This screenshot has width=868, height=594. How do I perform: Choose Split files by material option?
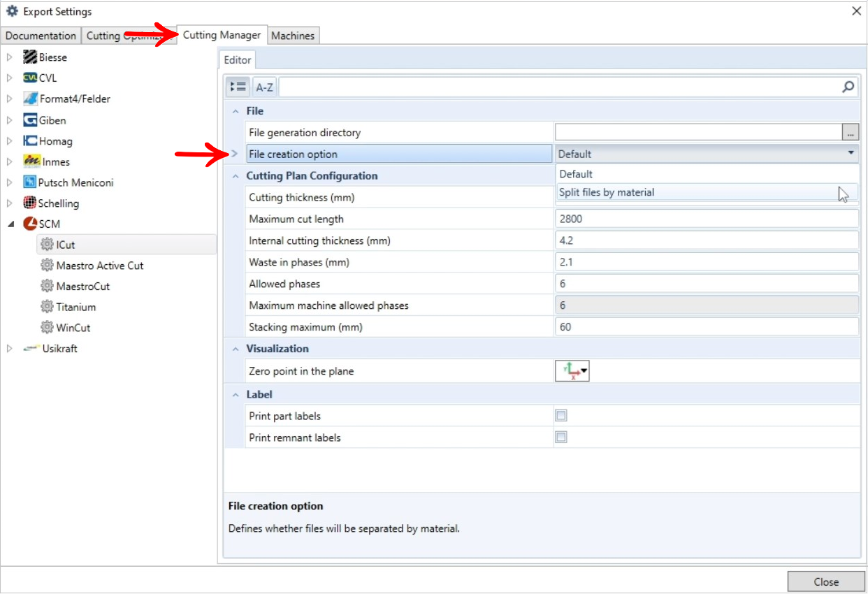tap(707, 192)
